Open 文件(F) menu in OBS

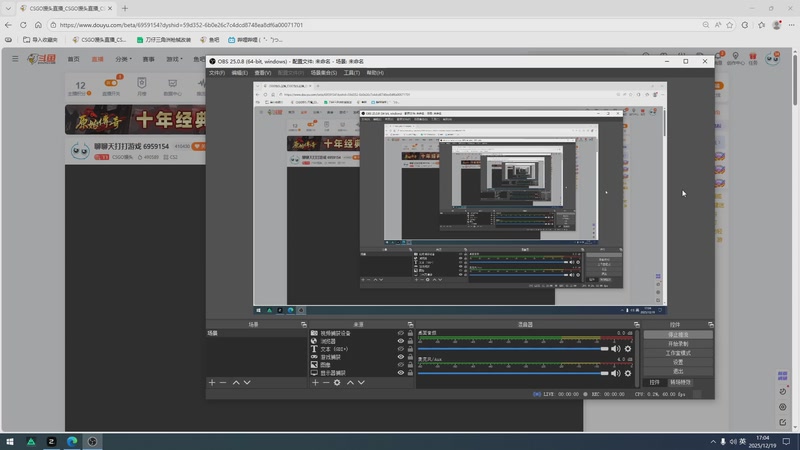tap(217, 73)
